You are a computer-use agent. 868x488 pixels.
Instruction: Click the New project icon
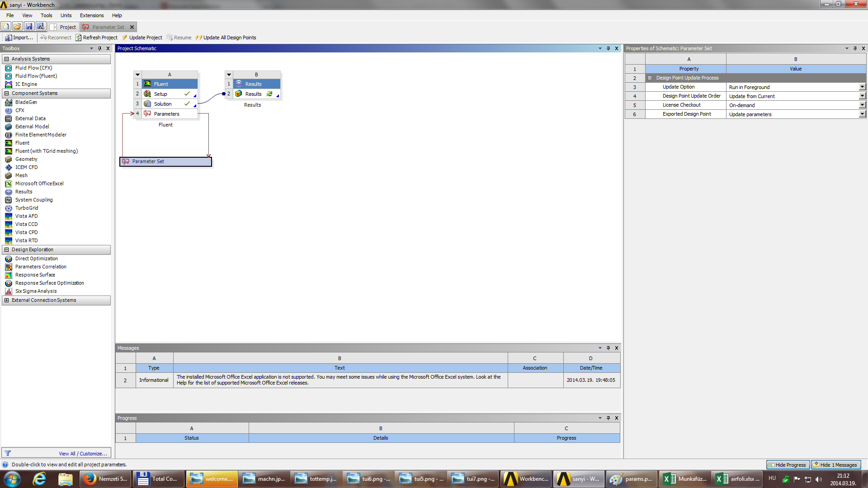click(x=6, y=27)
